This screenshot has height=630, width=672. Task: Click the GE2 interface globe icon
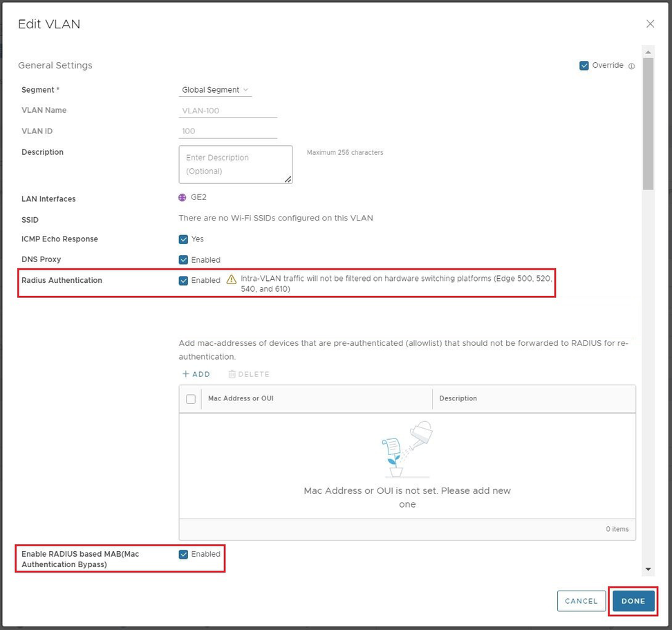click(x=183, y=197)
